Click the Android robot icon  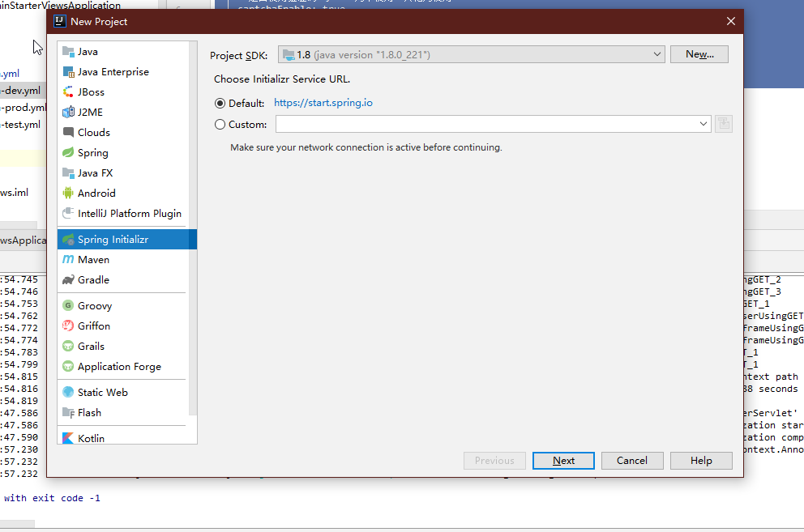pos(68,193)
